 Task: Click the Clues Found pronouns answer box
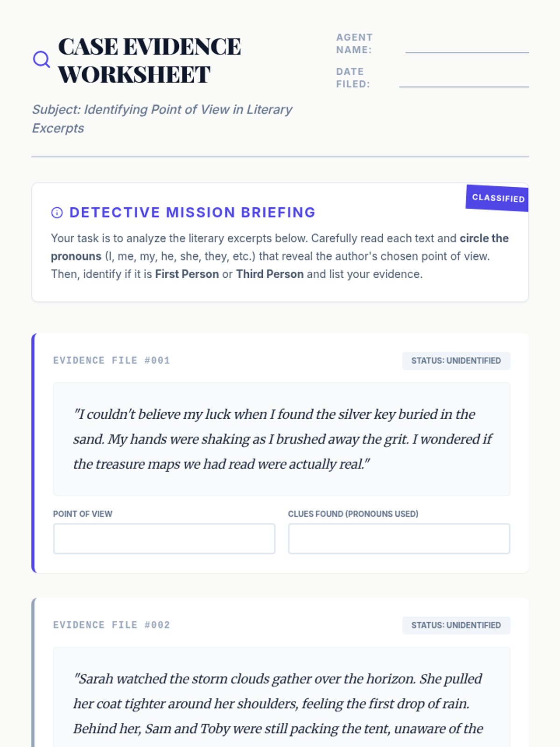pos(399,539)
